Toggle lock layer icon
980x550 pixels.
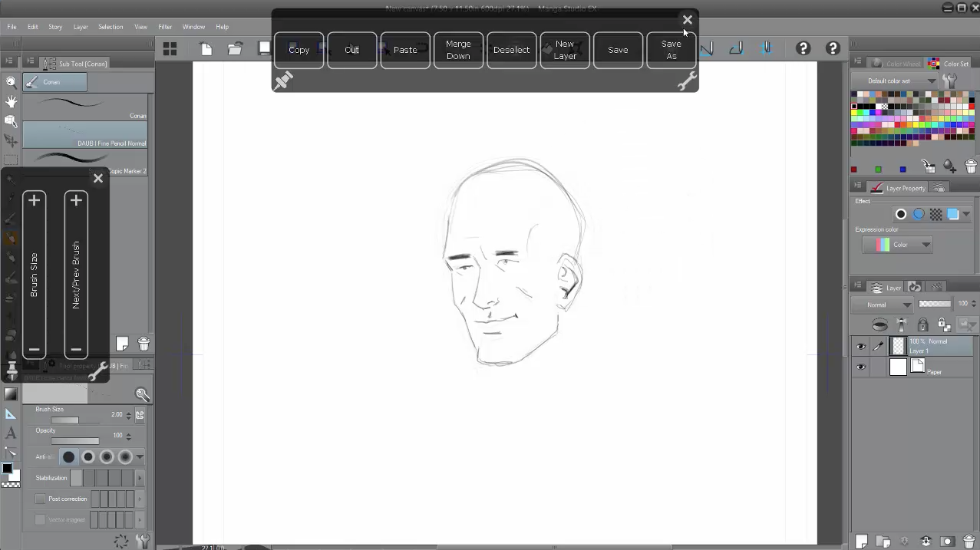click(x=922, y=325)
